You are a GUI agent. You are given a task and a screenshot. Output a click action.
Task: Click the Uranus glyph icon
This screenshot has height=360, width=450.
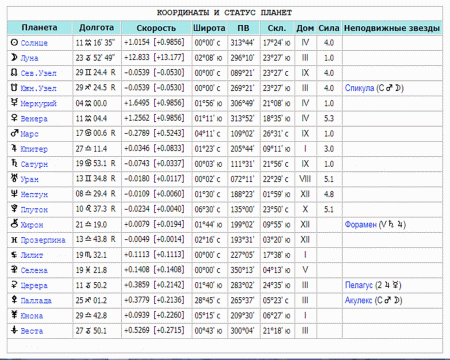pyautogui.click(x=14, y=178)
